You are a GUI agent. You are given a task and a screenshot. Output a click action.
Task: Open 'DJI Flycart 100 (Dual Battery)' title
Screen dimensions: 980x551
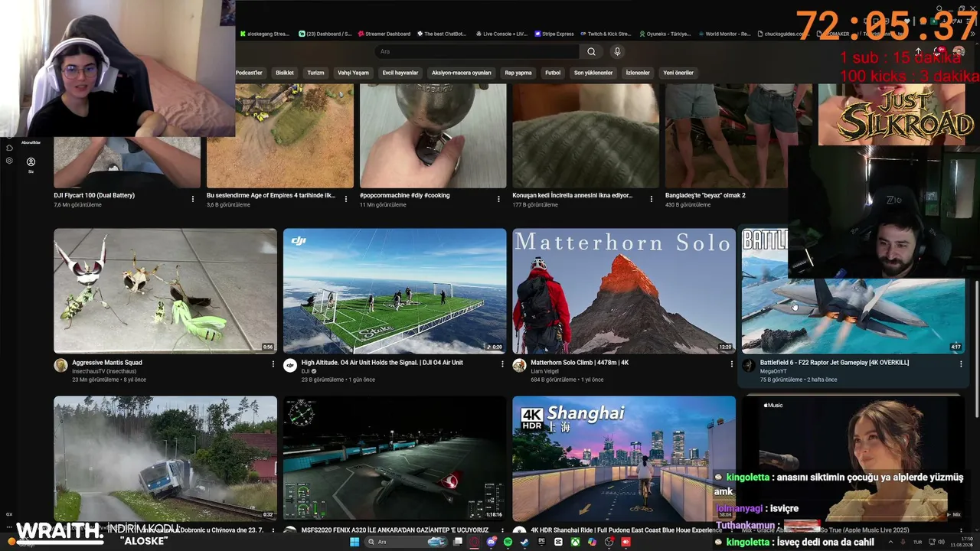click(94, 195)
